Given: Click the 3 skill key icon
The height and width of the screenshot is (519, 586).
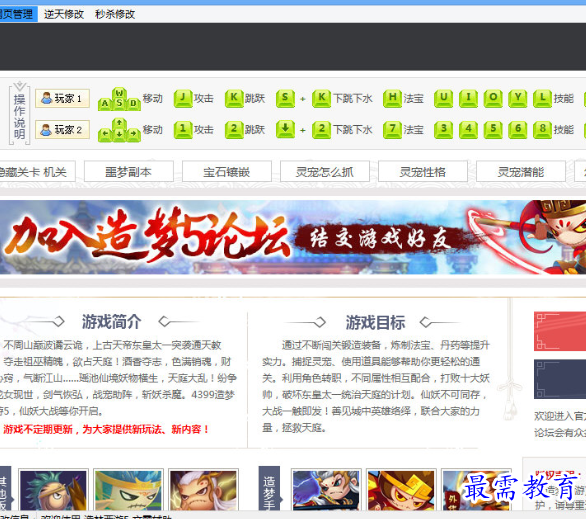Looking at the screenshot, I should pyautogui.click(x=443, y=130).
